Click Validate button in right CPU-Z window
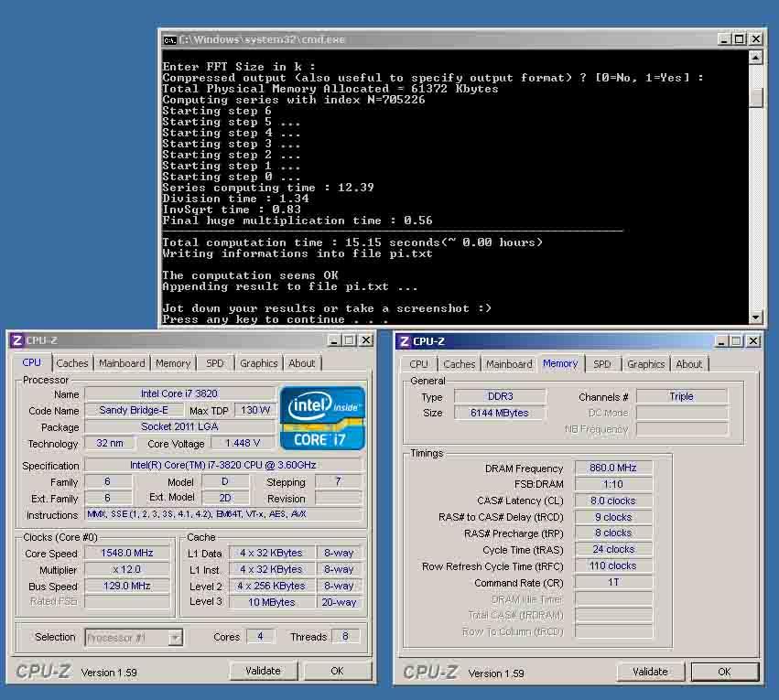The width and height of the screenshot is (779, 700). [650, 672]
